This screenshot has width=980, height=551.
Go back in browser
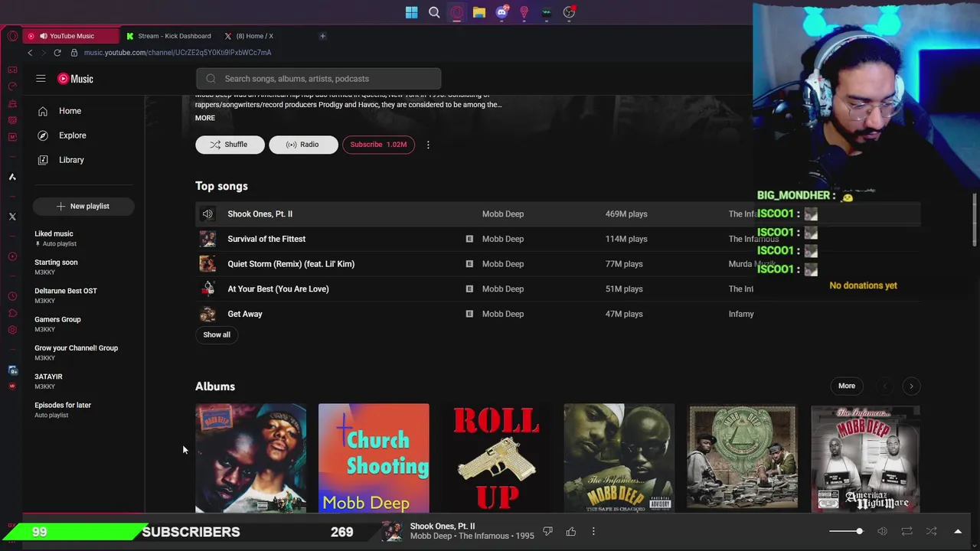coord(30,53)
